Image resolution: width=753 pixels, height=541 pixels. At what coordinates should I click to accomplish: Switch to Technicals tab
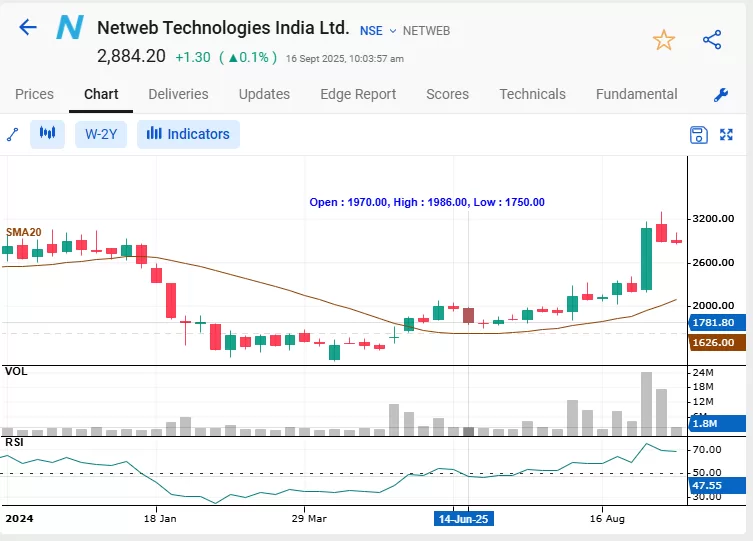point(532,94)
